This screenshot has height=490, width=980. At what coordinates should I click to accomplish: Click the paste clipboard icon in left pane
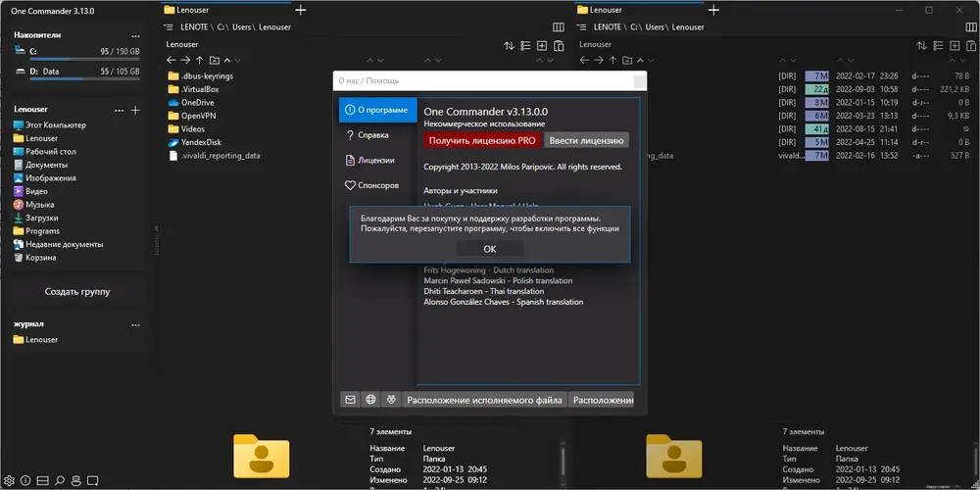click(x=559, y=46)
